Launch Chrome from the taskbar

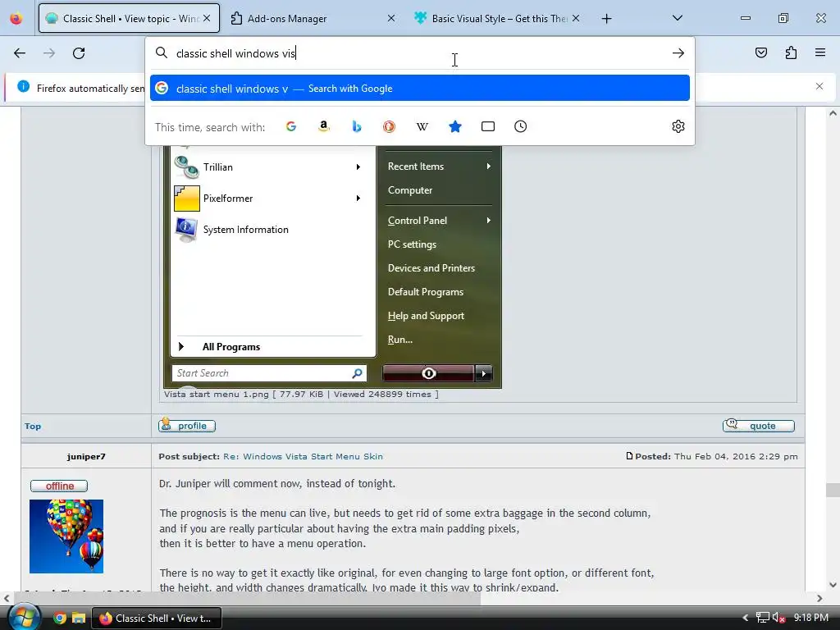click(59, 619)
